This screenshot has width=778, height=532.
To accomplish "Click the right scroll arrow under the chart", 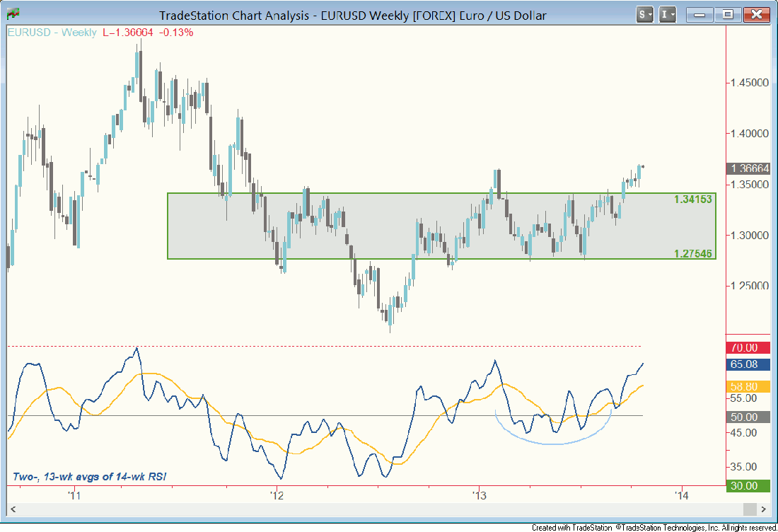I will (763, 509).
